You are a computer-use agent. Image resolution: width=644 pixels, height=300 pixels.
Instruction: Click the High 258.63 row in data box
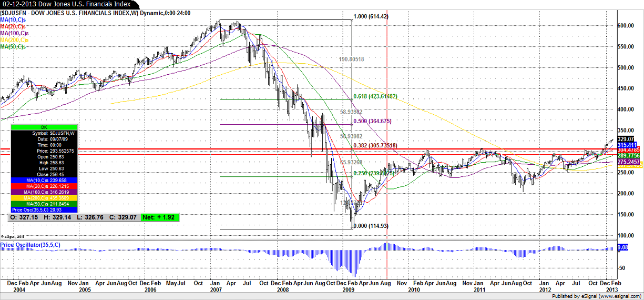coord(44,163)
